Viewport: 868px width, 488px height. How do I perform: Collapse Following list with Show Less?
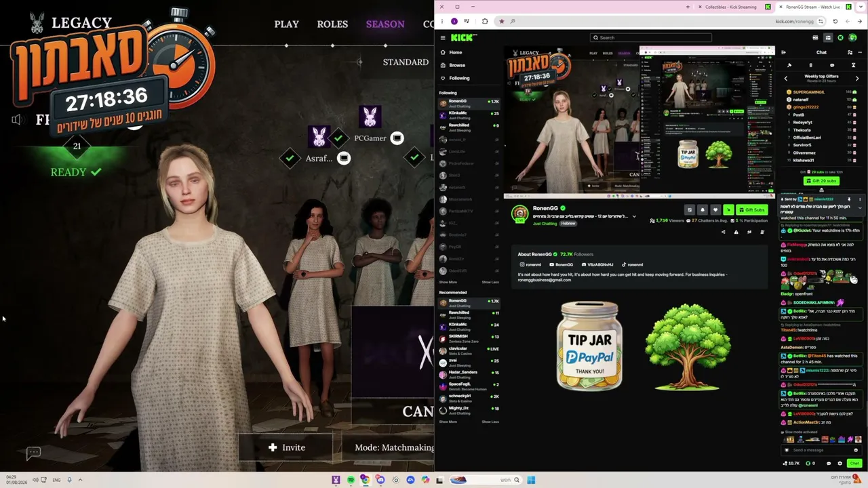coord(490,282)
